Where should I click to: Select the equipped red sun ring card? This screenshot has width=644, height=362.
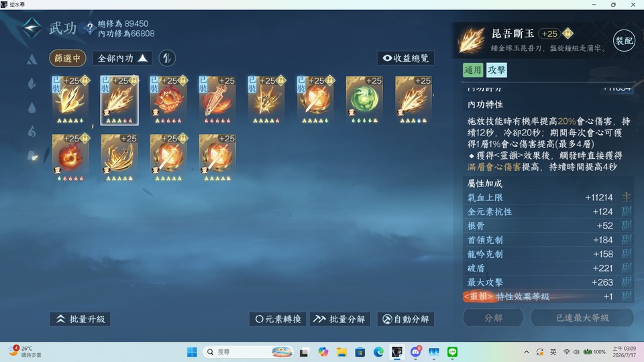pos(168,100)
